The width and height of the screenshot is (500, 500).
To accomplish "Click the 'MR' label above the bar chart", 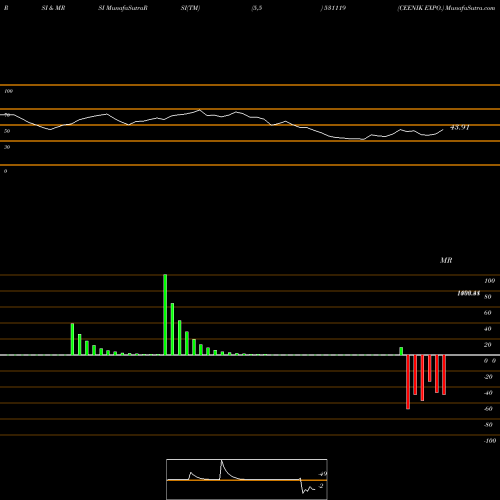I will click(446, 260).
